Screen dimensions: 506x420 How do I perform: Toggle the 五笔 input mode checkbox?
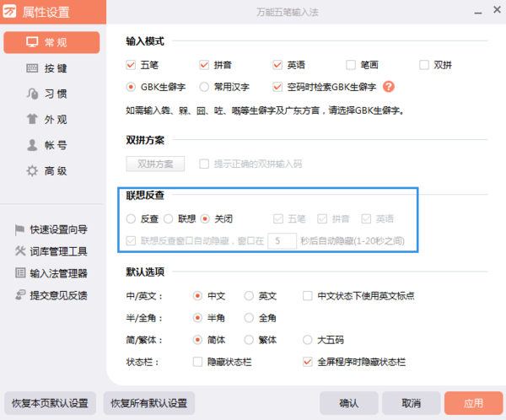131,65
